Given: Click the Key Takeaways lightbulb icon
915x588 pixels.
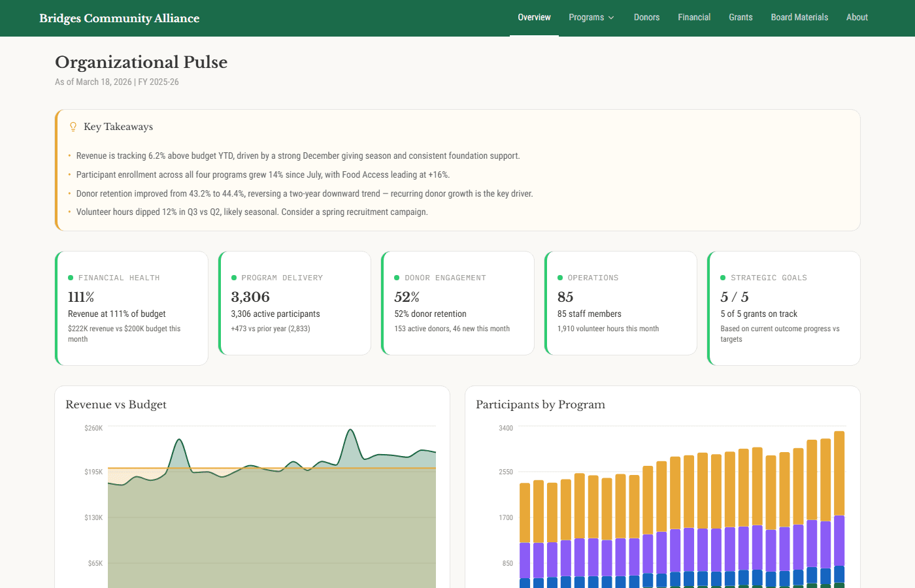Looking at the screenshot, I should pyautogui.click(x=73, y=127).
